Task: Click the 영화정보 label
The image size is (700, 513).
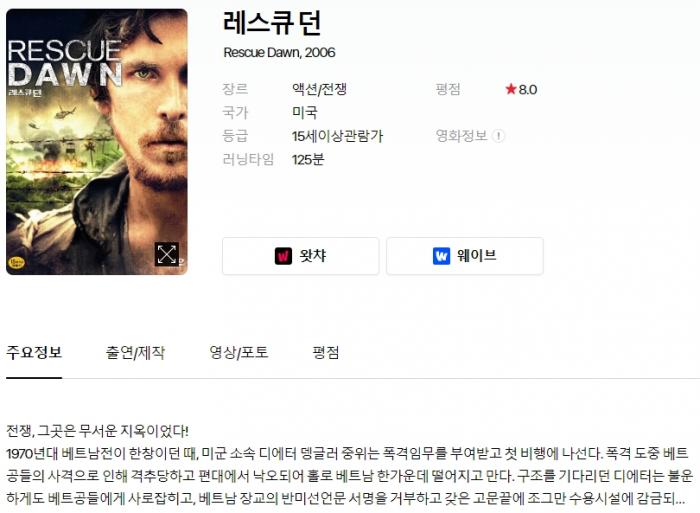Action: pos(461,136)
